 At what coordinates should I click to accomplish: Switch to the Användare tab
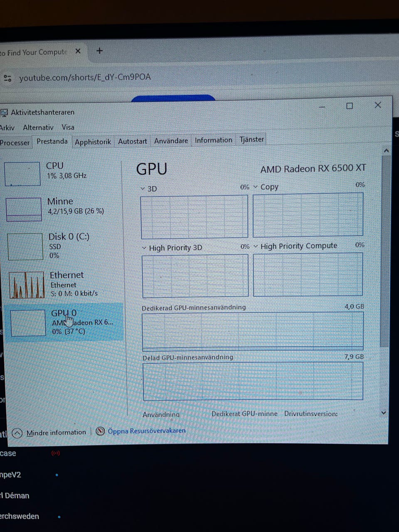point(171,141)
